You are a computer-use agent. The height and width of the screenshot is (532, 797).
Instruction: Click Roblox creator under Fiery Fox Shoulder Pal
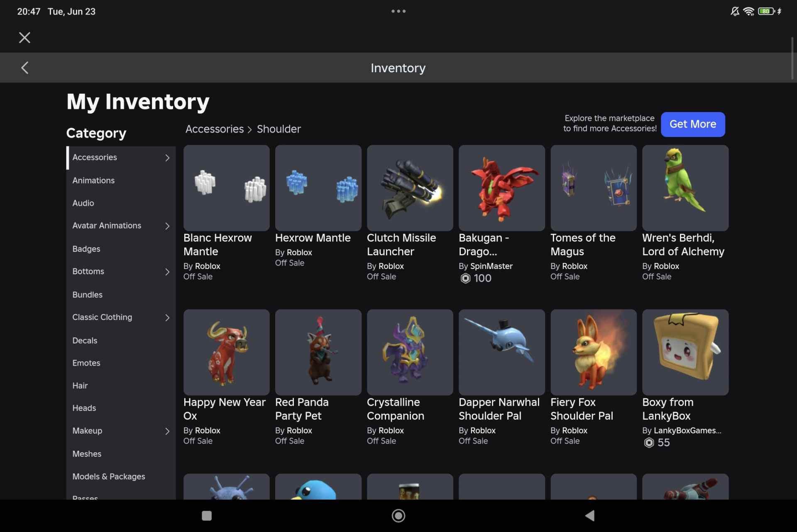(575, 430)
